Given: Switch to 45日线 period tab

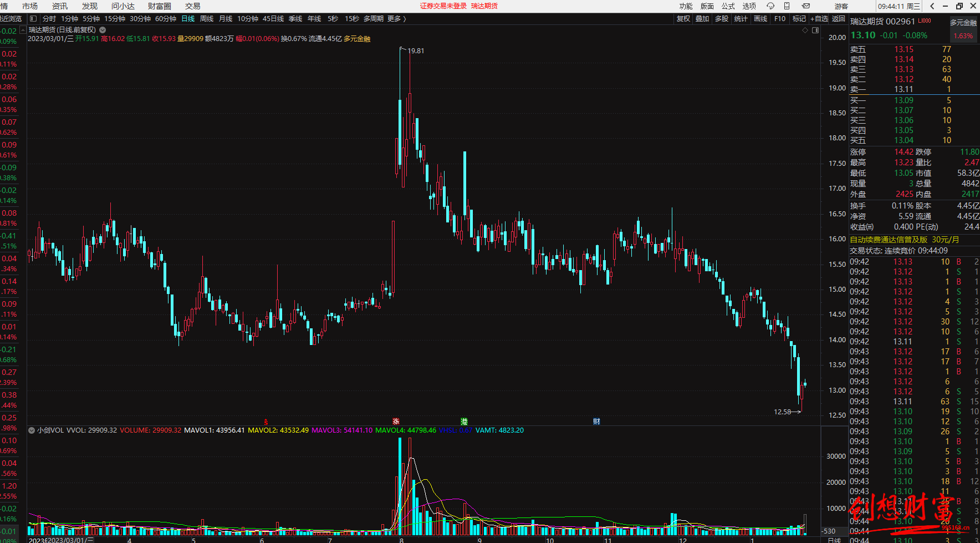Looking at the screenshot, I should coord(273,19).
